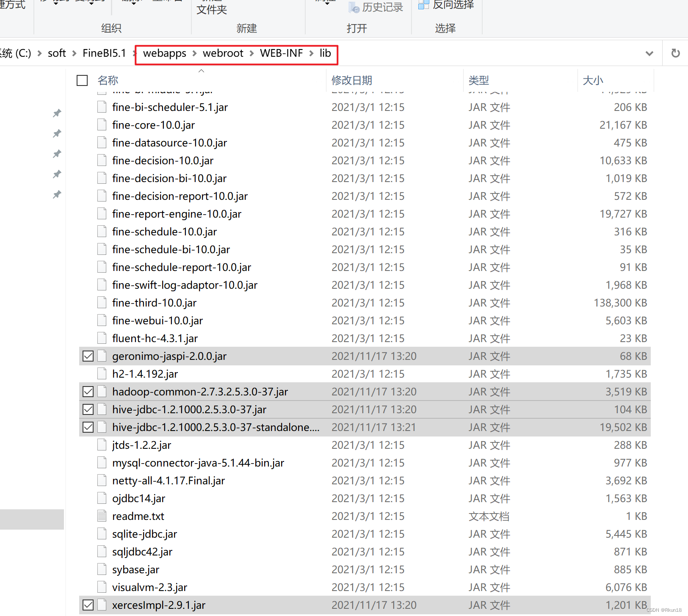Screen dimensions: 688x616
Task: Click lib in the breadcrumb path
Action: tap(325, 53)
